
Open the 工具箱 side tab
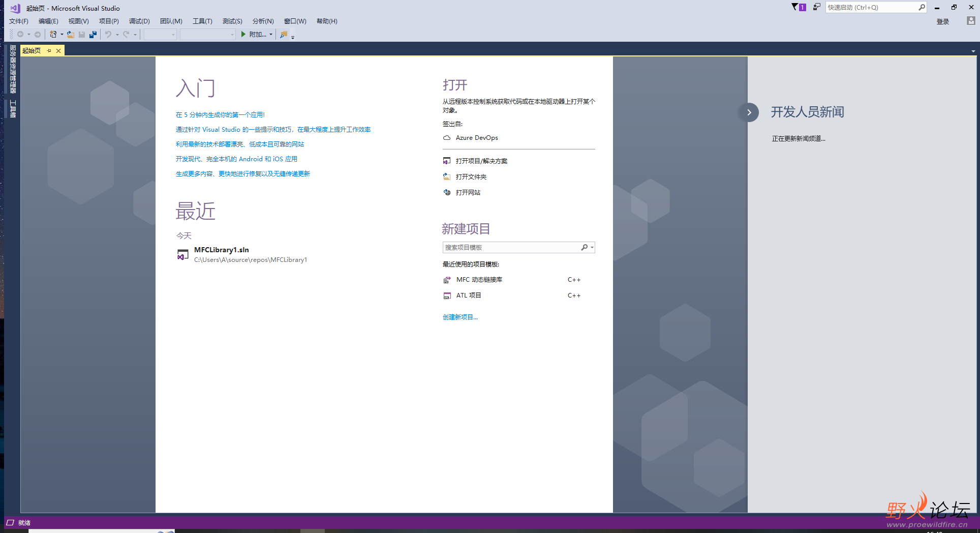pyautogui.click(x=13, y=109)
